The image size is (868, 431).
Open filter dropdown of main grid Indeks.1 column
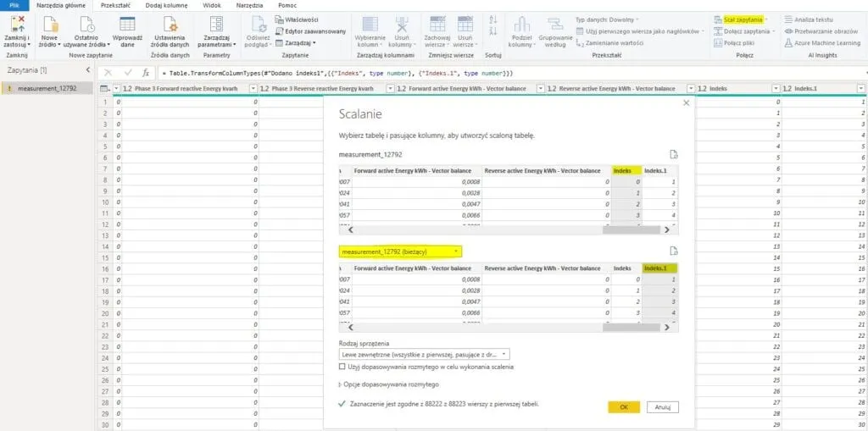(861, 89)
